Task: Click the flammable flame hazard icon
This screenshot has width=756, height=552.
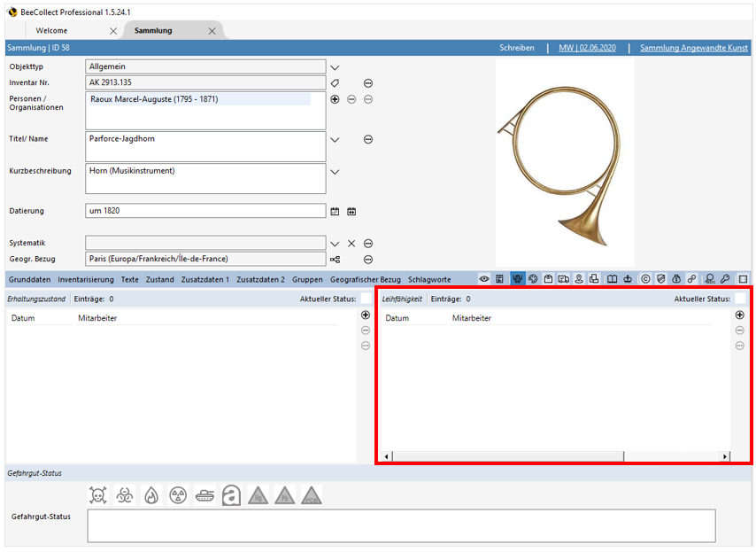Action: [x=151, y=495]
